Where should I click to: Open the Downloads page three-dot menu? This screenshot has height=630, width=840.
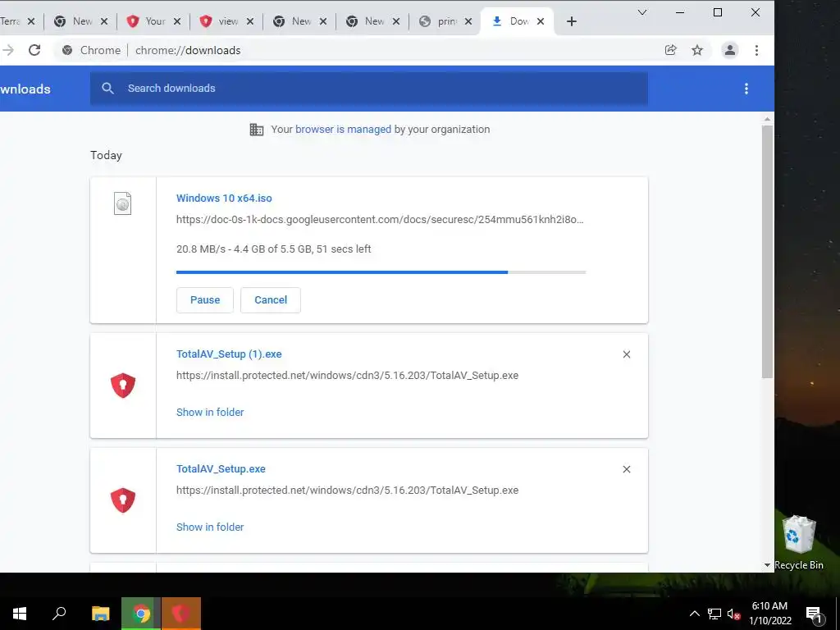click(746, 89)
